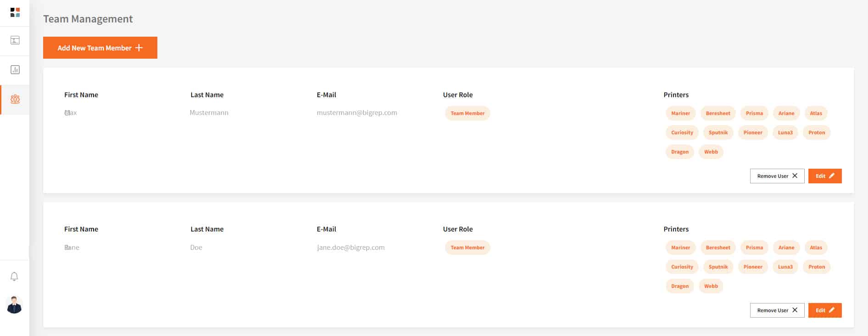Click mustermann@bigrep.com email address

pyautogui.click(x=357, y=113)
